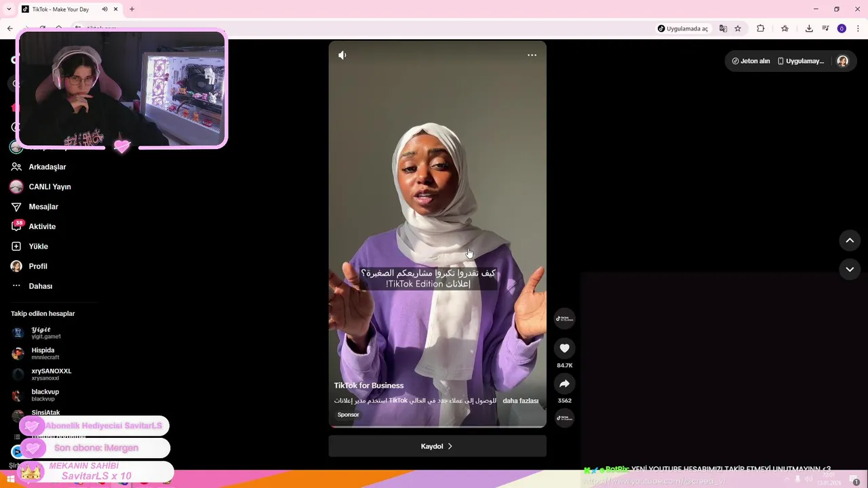Click the 3562 shares count
Image resolution: width=868 pixels, height=488 pixels.
(x=564, y=401)
